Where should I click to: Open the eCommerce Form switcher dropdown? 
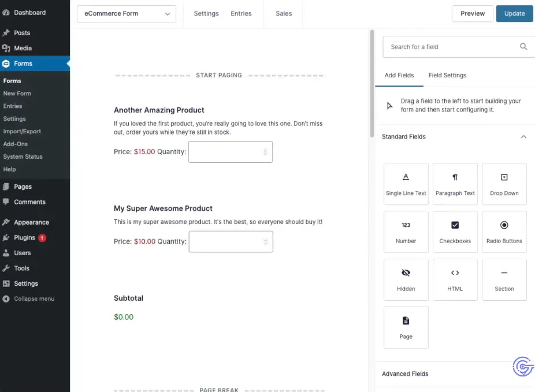(126, 14)
